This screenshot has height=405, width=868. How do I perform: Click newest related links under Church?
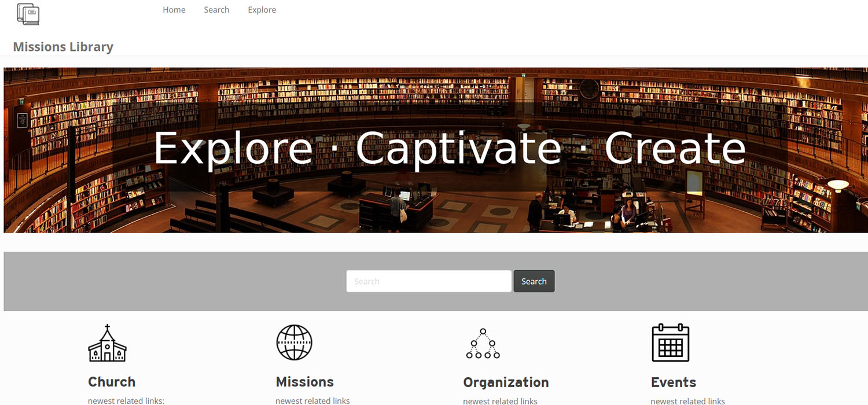[x=126, y=401]
